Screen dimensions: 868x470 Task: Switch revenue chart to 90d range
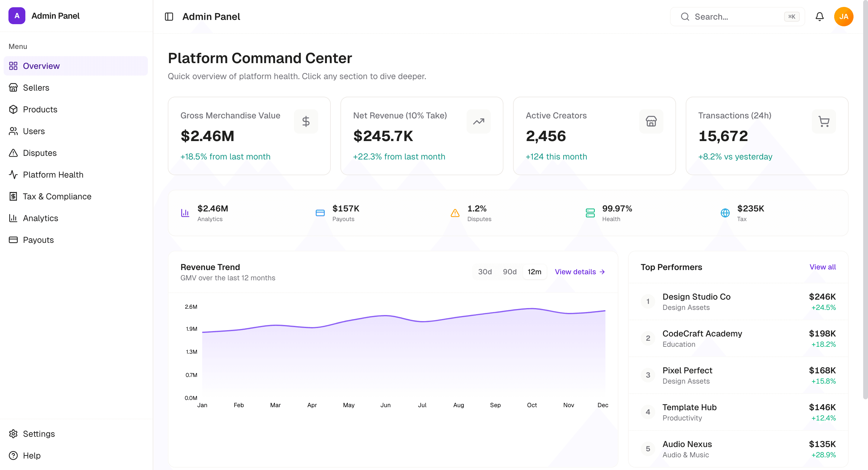pos(509,272)
